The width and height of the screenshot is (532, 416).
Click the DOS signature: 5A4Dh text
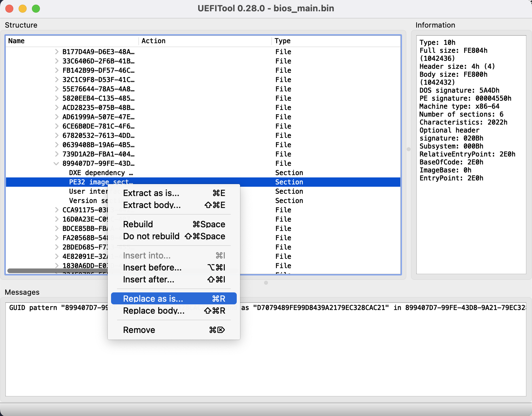click(459, 90)
